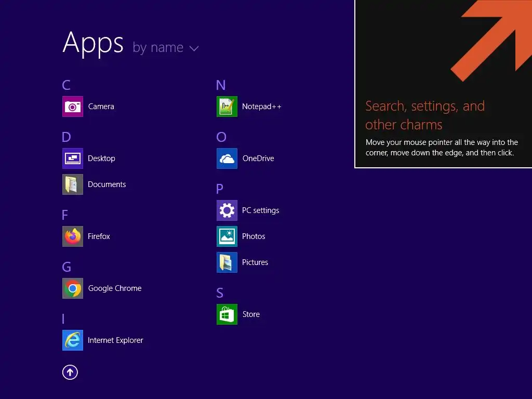This screenshot has width=532, height=399.
Task: Click 'Search, settings, and other charms' tip heading
Action: point(425,115)
